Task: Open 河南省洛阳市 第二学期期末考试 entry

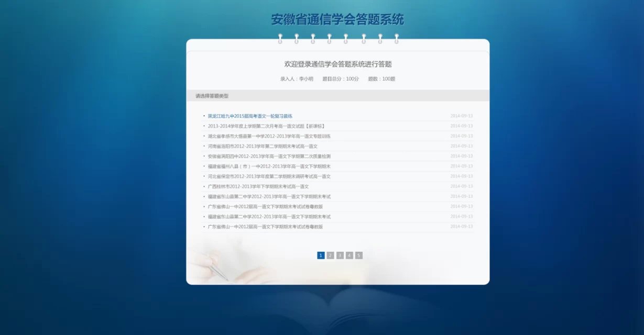Action: 263,147
